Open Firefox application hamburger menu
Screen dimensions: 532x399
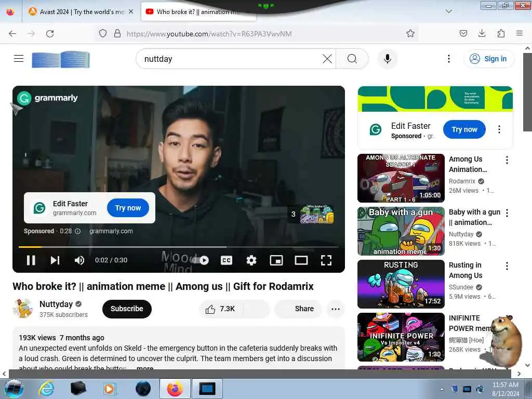520,33
